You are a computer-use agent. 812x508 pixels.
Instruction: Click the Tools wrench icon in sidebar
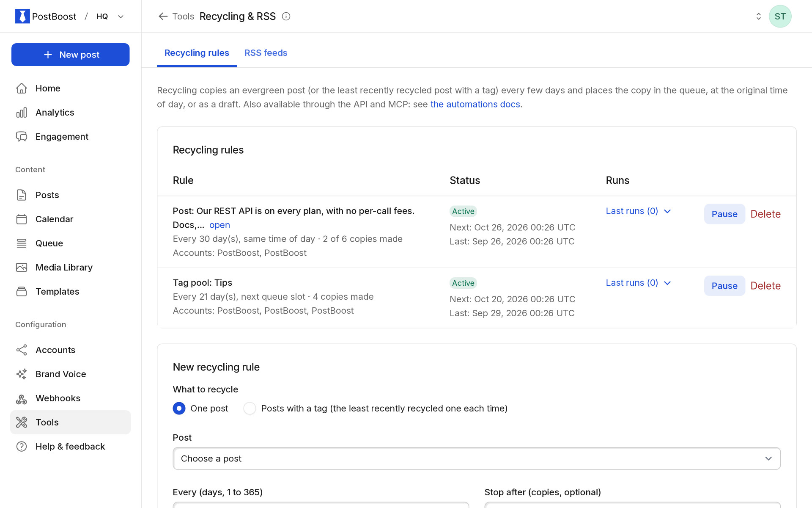pyautogui.click(x=22, y=422)
